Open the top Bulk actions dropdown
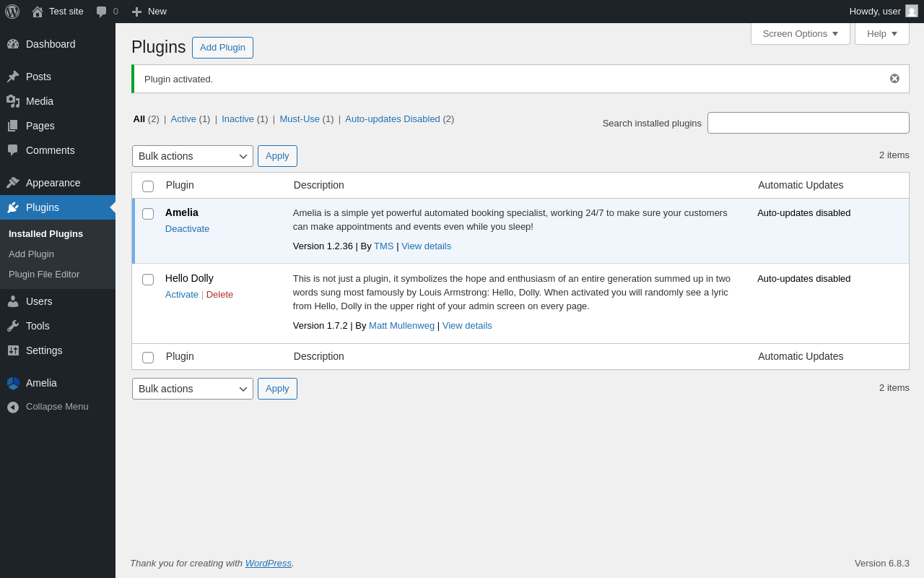The height and width of the screenshot is (578, 924). click(192, 156)
